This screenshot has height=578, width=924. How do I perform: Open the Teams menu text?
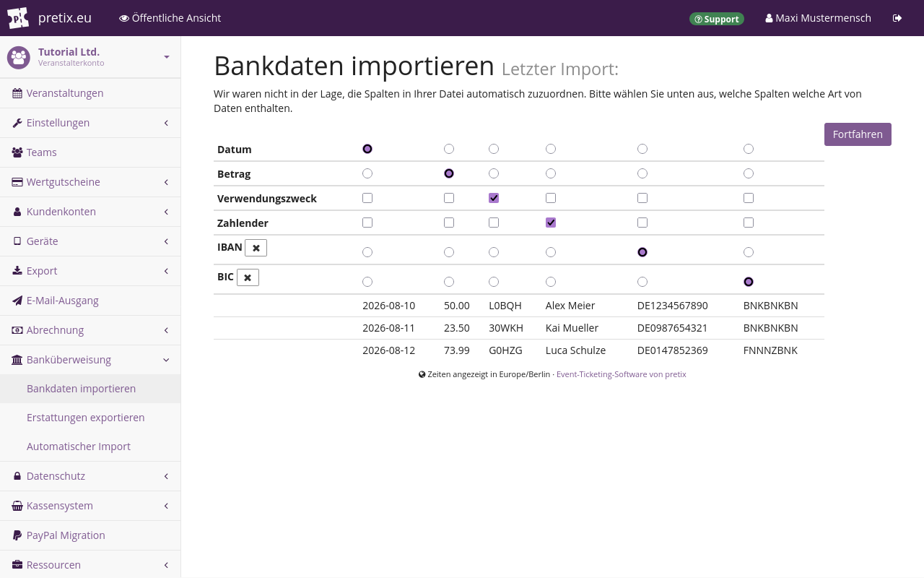(x=42, y=152)
